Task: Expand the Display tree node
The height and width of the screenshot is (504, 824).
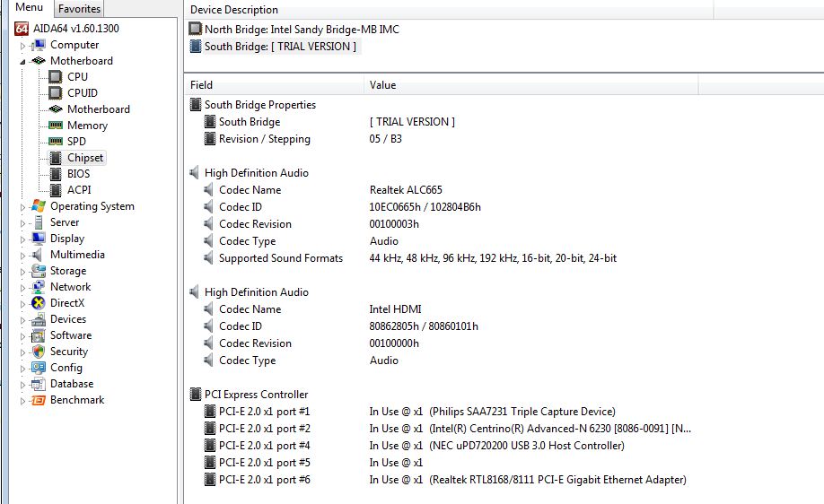Action: coord(22,239)
